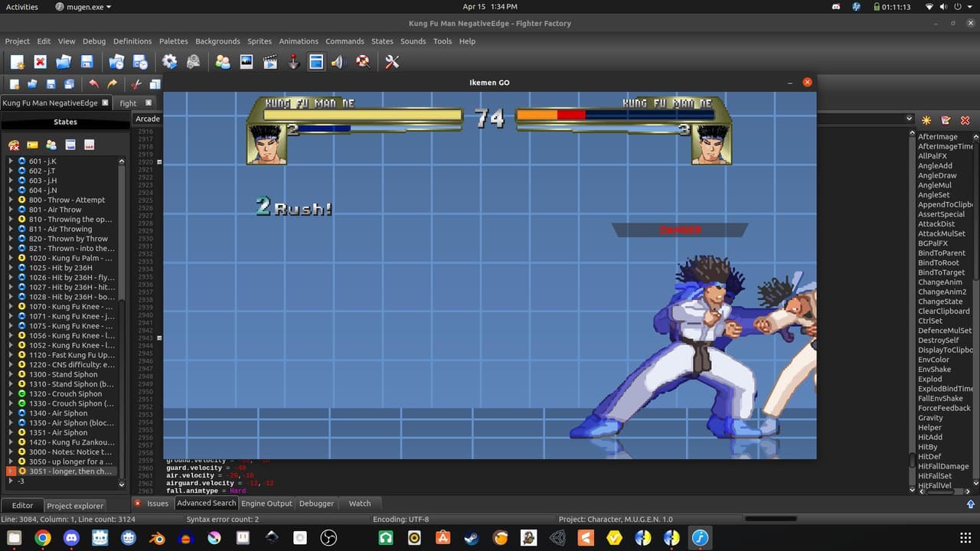Open the Definitions editor people icon
The width and height of the screenshot is (980, 551).
coord(223,62)
